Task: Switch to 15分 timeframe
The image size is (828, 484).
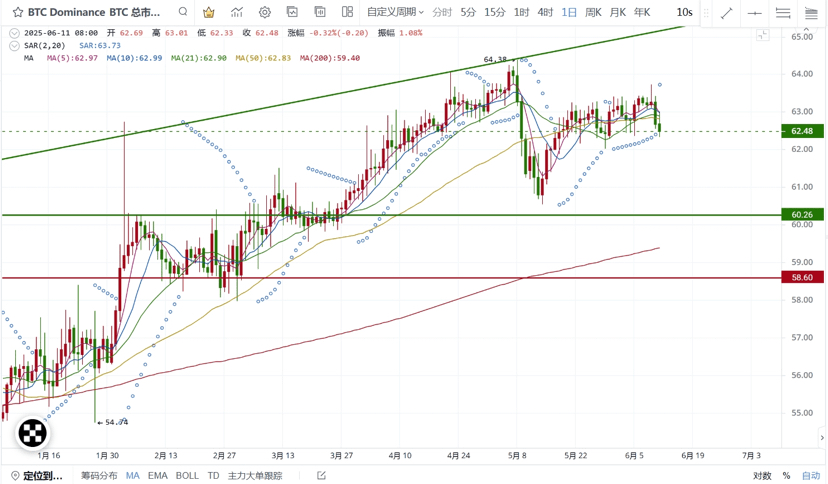Action: coord(495,12)
